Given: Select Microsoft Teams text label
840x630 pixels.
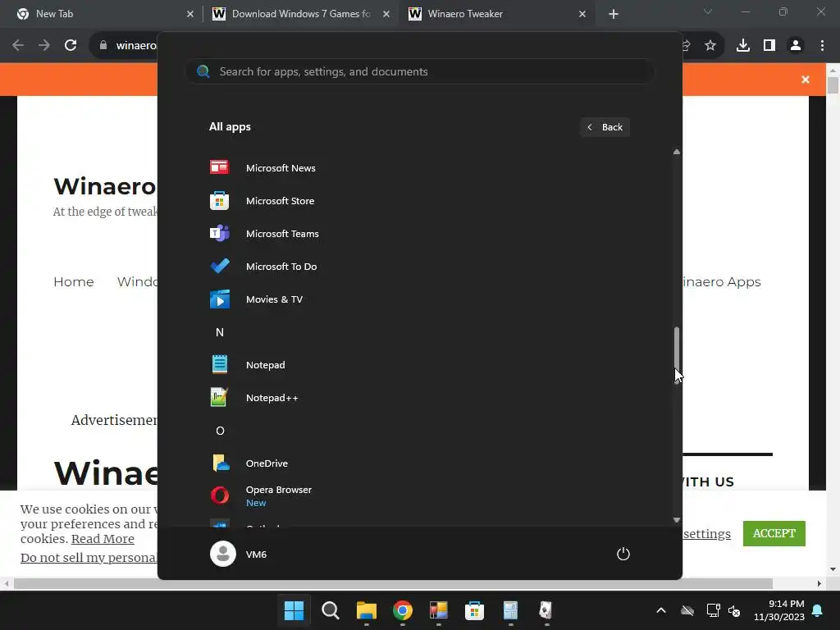Looking at the screenshot, I should (282, 234).
